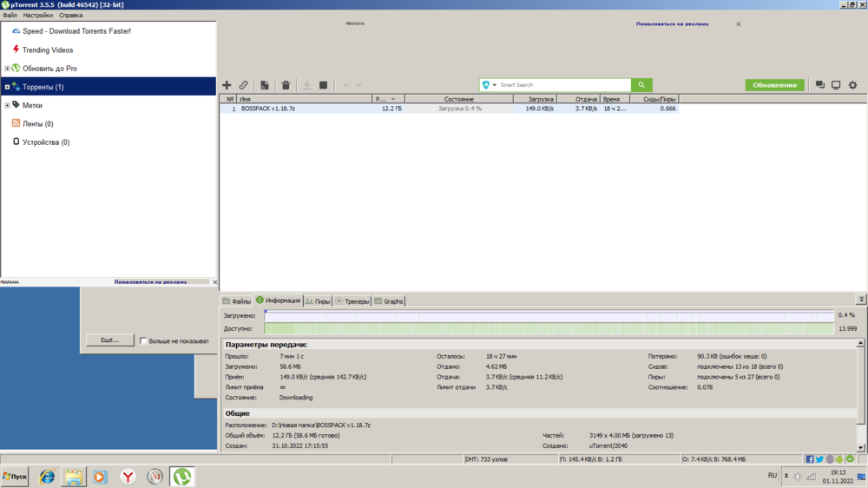The width and height of the screenshot is (868, 488).
Task: Click the remote access monitor icon
Action: [x=836, y=85]
